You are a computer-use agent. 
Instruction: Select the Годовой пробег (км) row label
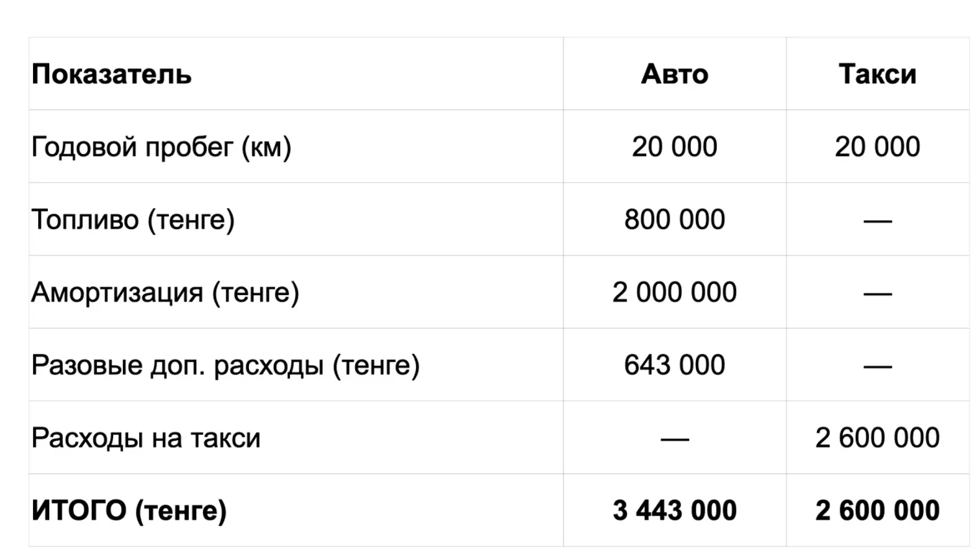tap(161, 147)
